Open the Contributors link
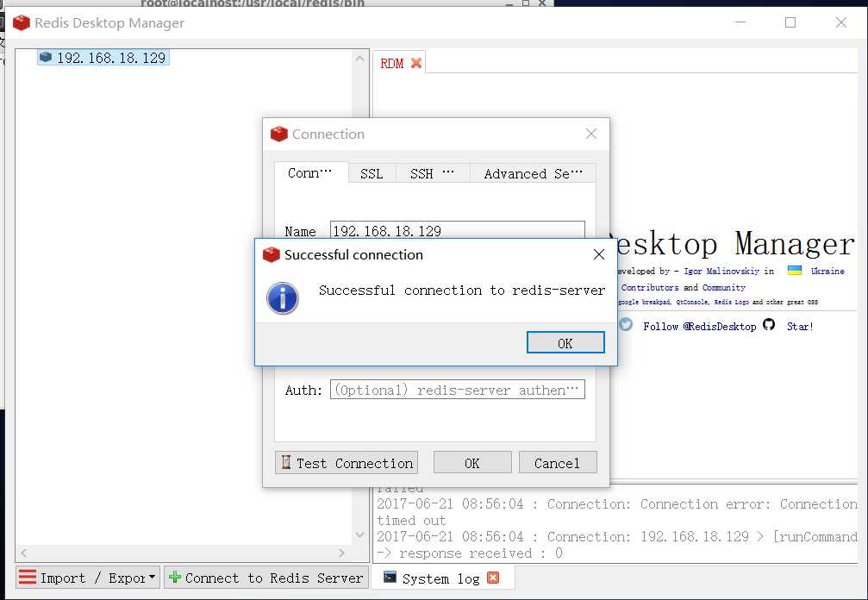 (x=650, y=288)
